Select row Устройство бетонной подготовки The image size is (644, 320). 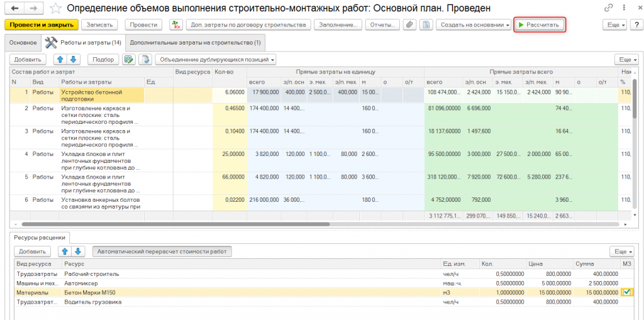click(101, 95)
